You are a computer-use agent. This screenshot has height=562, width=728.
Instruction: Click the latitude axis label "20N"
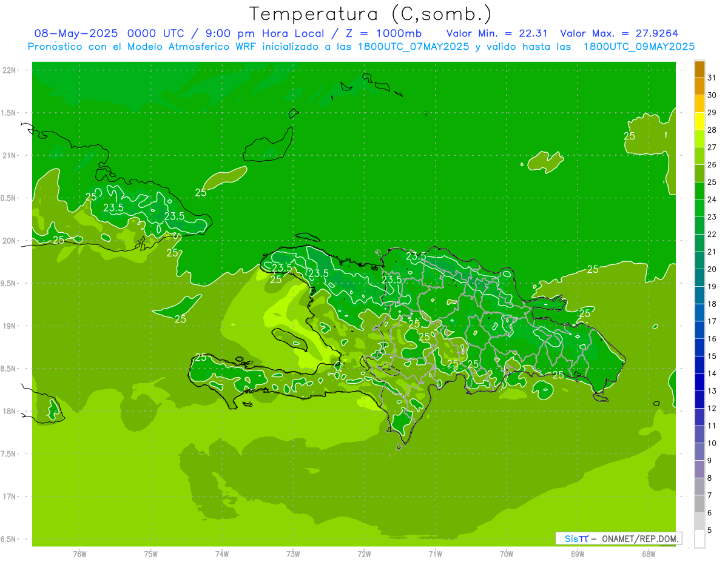(x=9, y=241)
